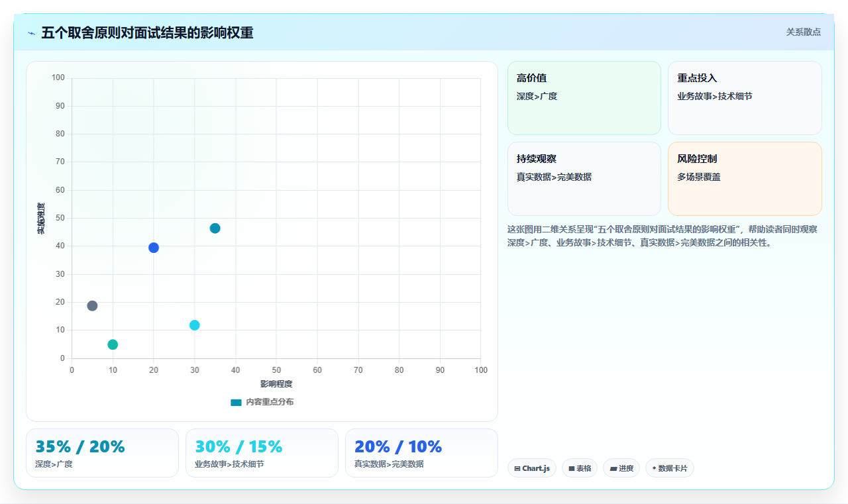The width and height of the screenshot is (848, 504).
Task: Select the gray data point at 5
Action: tap(92, 306)
